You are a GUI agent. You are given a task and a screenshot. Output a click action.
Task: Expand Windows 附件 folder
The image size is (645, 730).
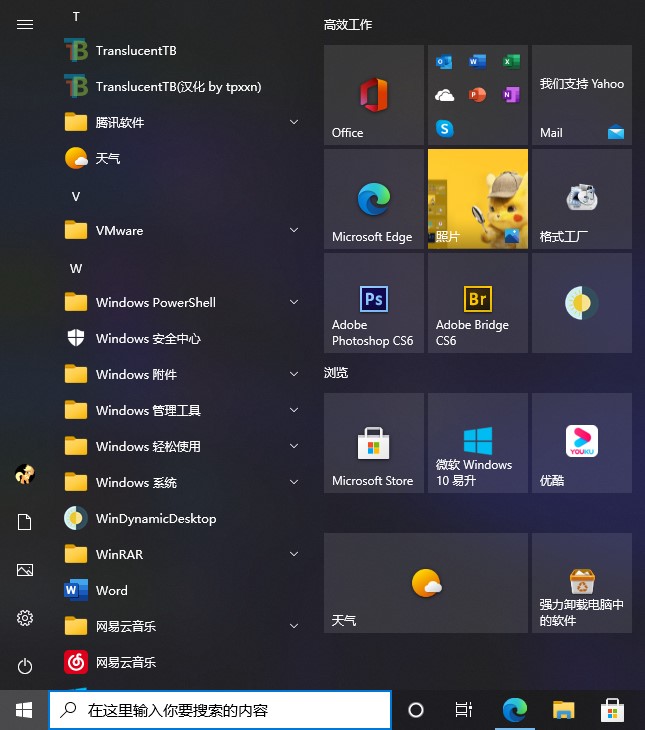pos(183,374)
